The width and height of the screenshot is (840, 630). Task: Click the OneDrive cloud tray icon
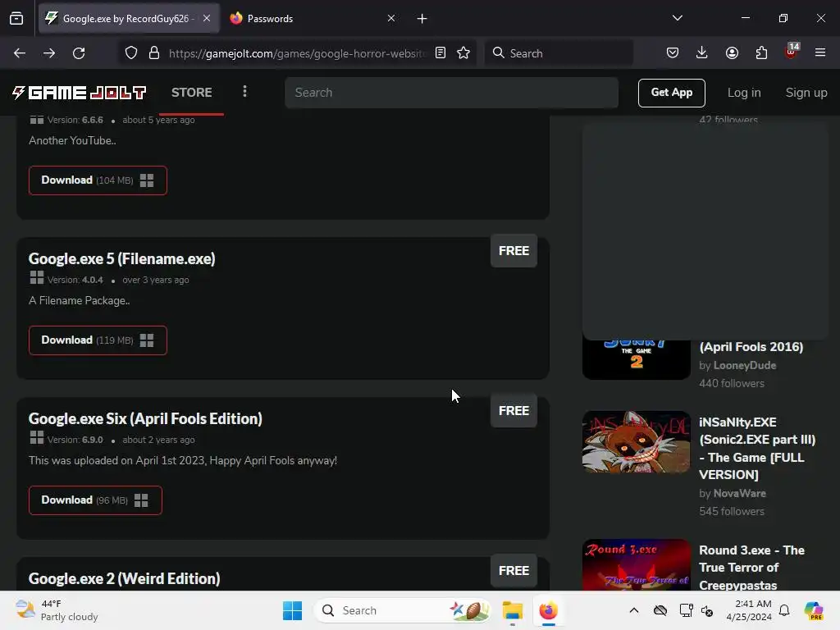tap(660, 610)
